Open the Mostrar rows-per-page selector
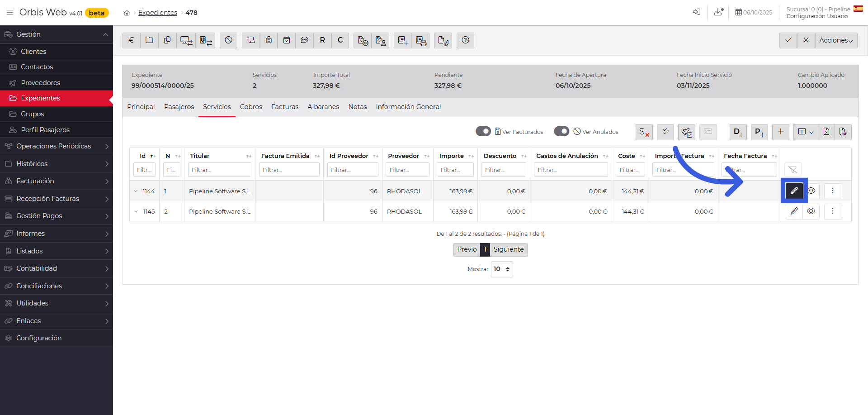The height and width of the screenshot is (415, 868). point(502,269)
